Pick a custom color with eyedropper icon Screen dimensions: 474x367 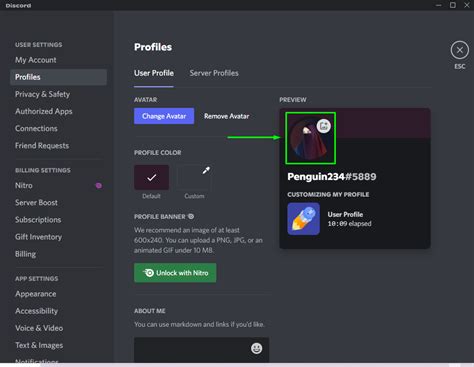point(206,170)
